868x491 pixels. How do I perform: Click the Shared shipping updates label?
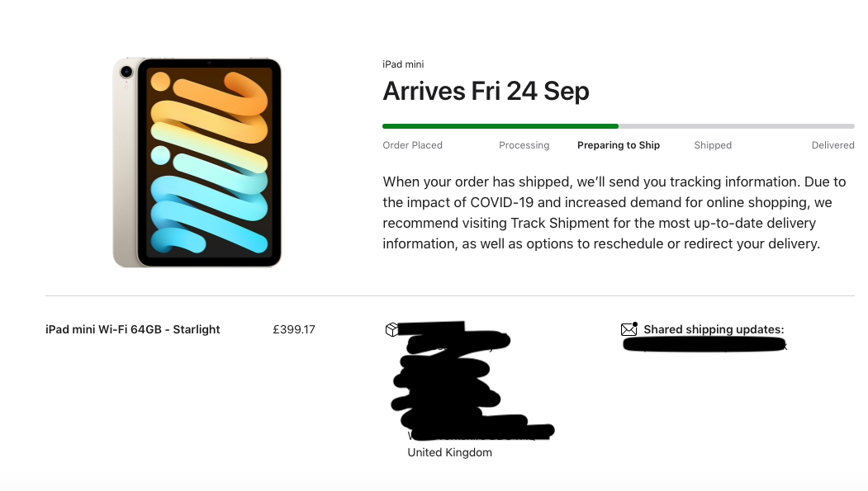pos(714,329)
